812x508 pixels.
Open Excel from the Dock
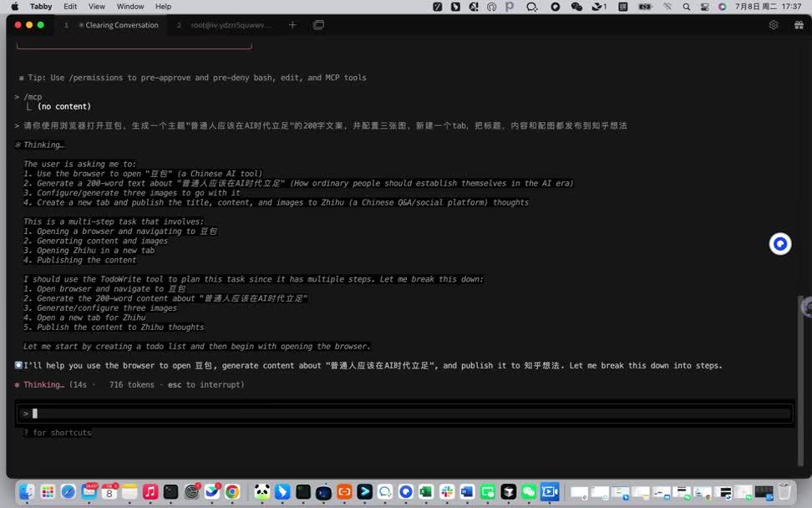[x=426, y=491]
